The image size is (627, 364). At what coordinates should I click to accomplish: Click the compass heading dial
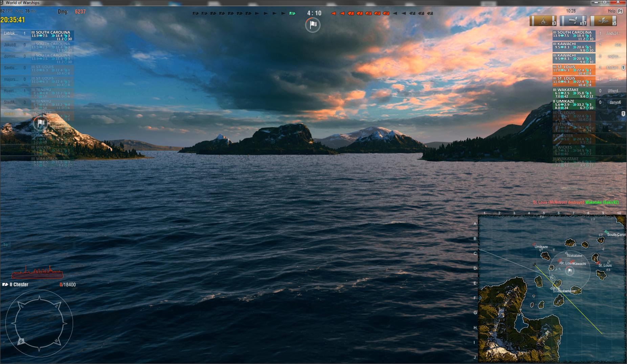39,323
